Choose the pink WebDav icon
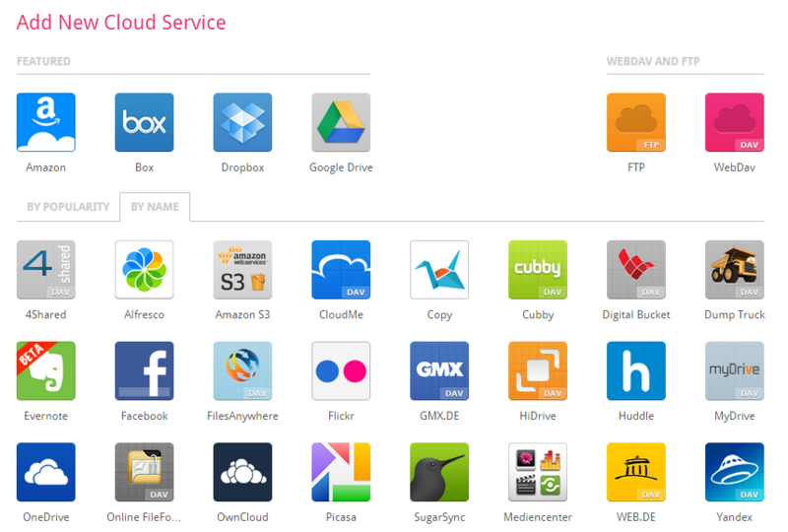Screen dimensions: 788x532 point(734,122)
